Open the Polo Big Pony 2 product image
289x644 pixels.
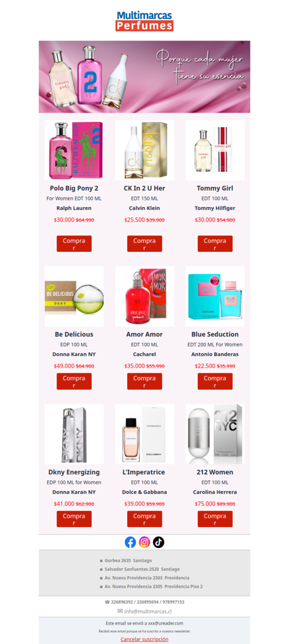tap(74, 150)
